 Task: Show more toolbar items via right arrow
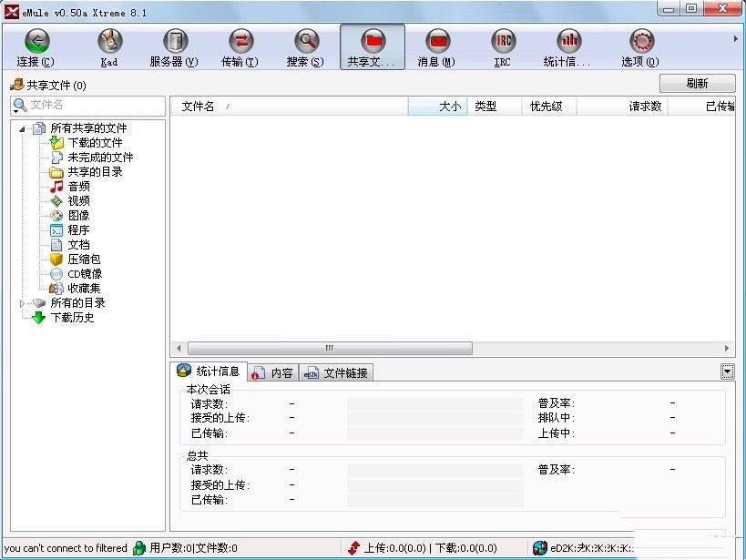[735, 39]
